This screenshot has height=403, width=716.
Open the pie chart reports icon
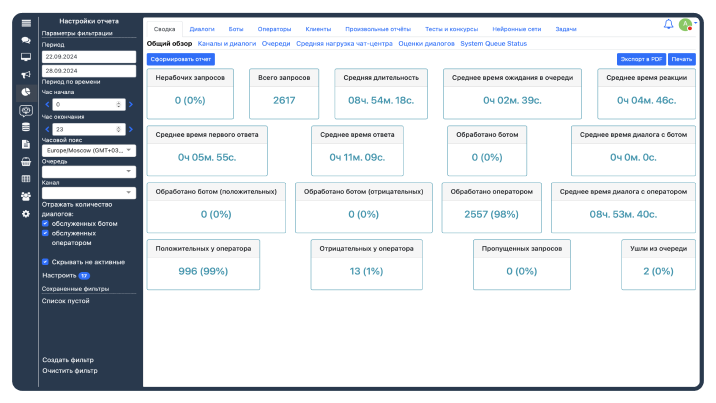pyautogui.click(x=26, y=92)
